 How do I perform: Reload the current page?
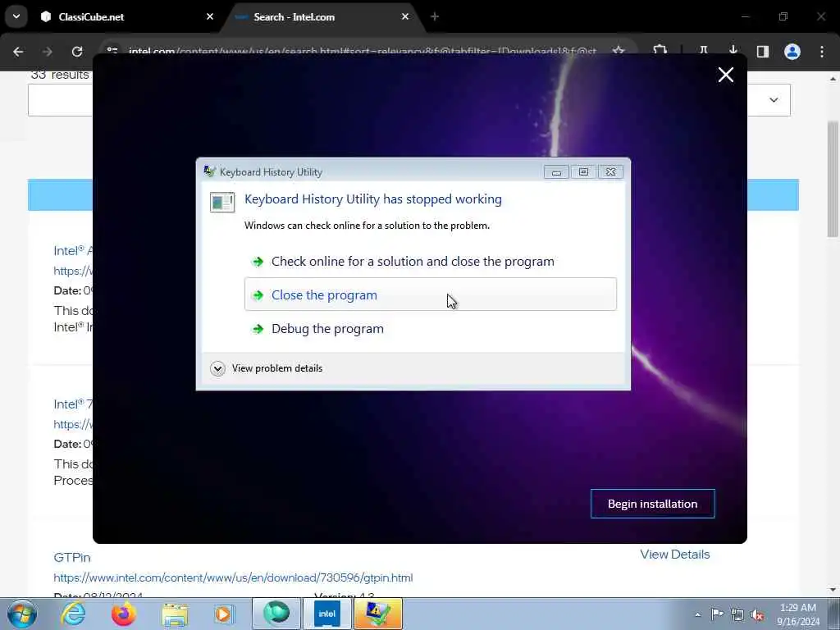pyautogui.click(x=77, y=52)
